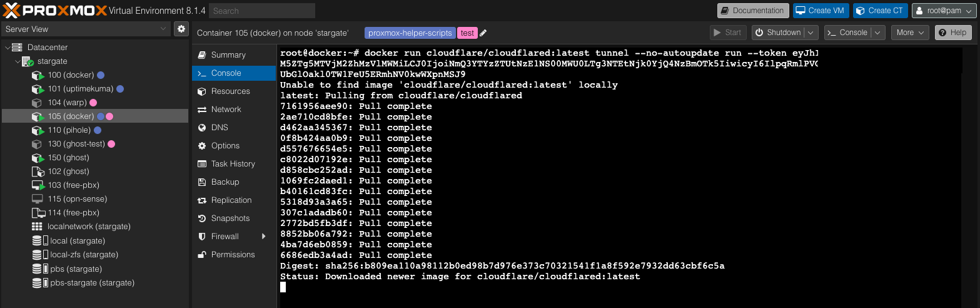Open the Task History section
Image resolution: width=980 pixels, height=308 pixels.
pos(233,164)
